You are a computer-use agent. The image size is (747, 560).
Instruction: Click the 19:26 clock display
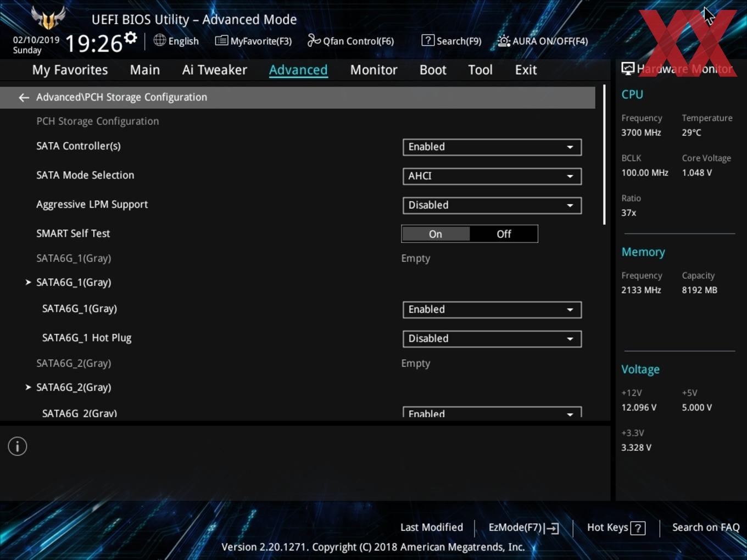pos(93,43)
